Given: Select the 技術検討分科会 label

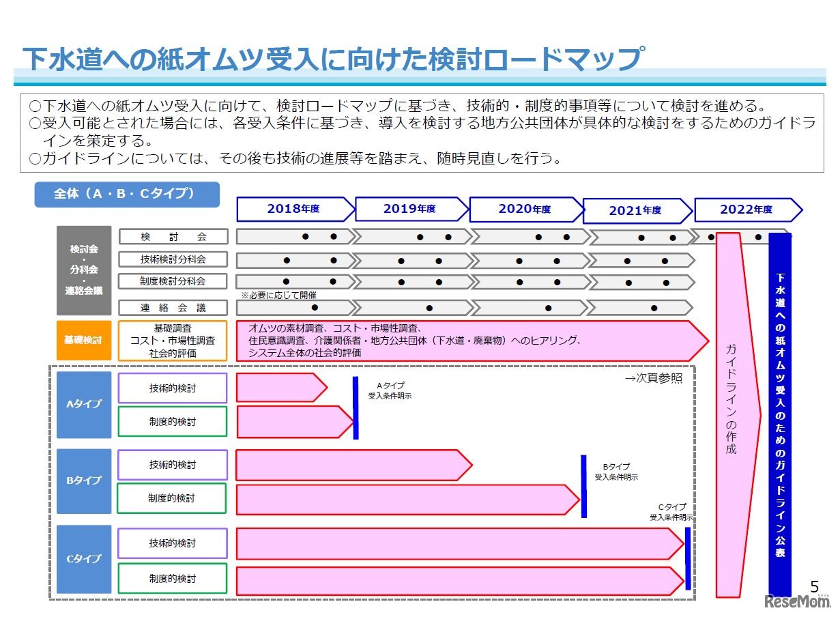Looking at the screenshot, I should pos(173,259).
